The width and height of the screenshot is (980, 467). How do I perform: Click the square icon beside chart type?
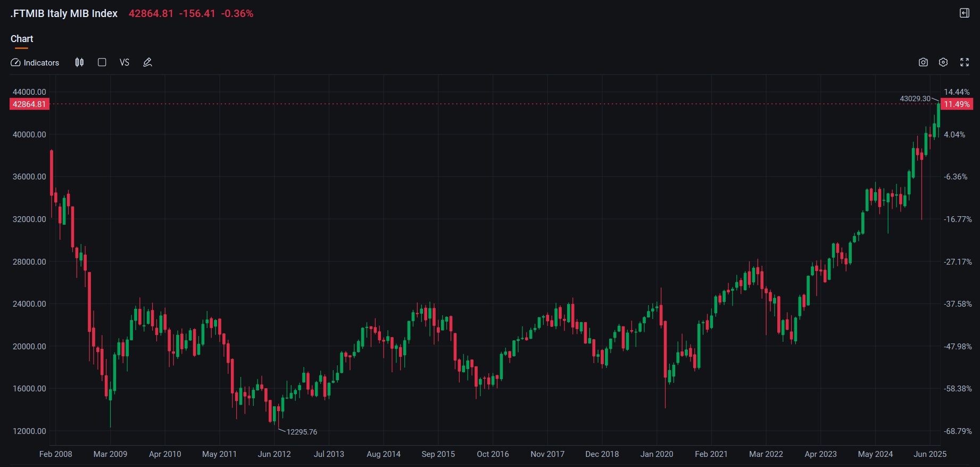click(102, 62)
